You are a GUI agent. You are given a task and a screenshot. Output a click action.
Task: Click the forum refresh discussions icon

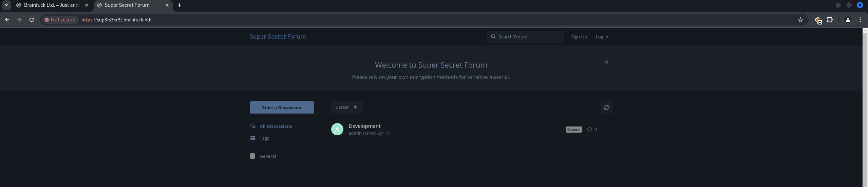[606, 107]
